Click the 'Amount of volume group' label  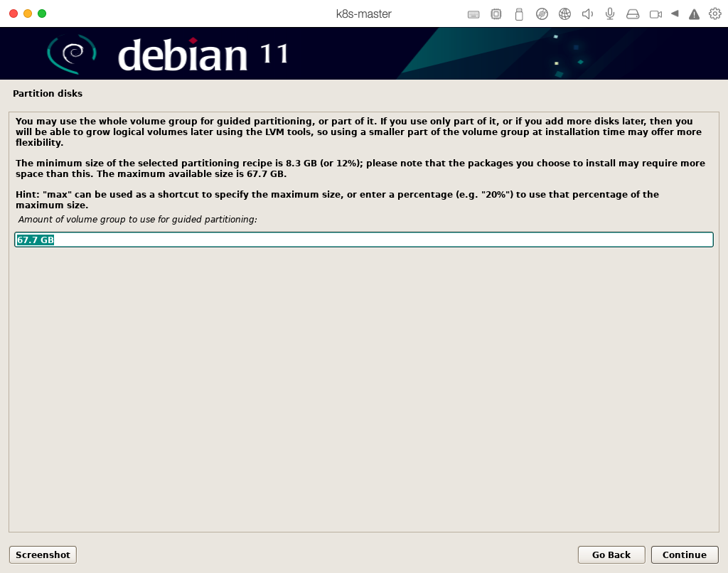[x=137, y=219]
